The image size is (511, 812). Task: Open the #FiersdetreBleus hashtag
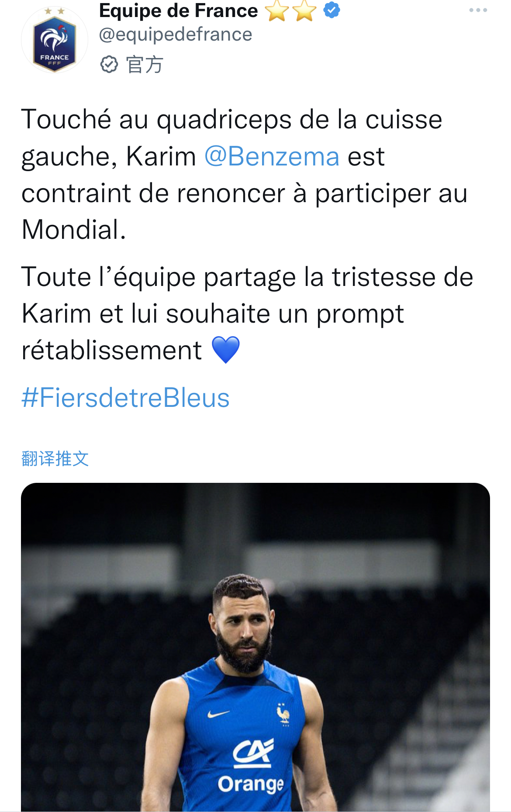[x=125, y=398]
